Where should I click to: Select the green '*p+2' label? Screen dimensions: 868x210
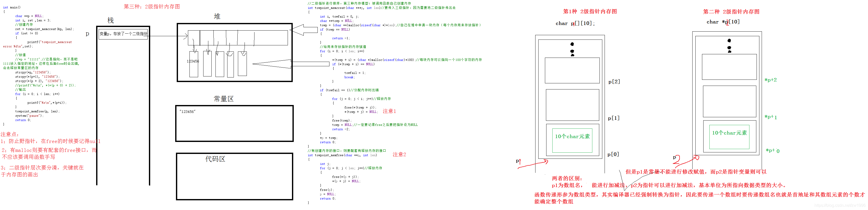771,80
